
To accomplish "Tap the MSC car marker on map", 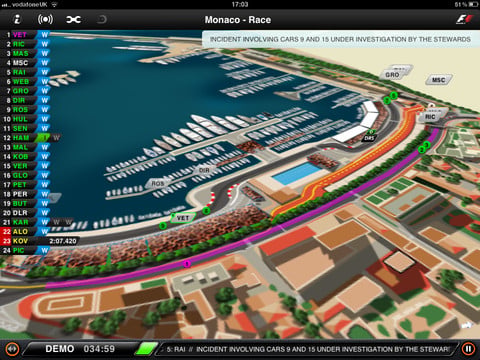I will (x=439, y=80).
